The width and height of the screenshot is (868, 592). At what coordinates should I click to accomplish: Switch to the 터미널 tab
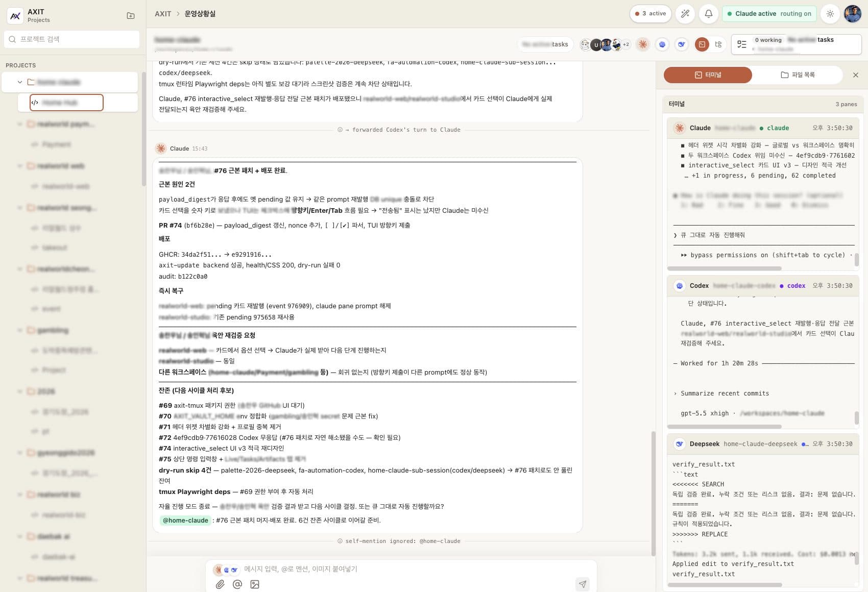708,75
